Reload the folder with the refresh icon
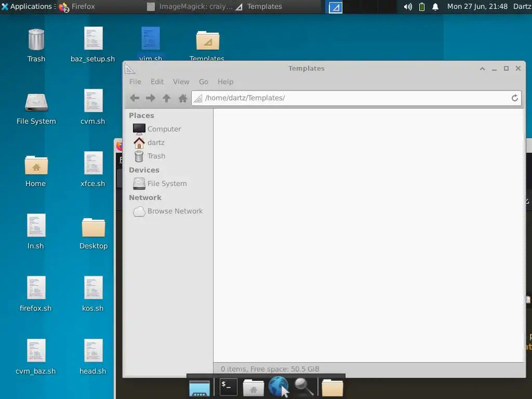 pos(515,98)
